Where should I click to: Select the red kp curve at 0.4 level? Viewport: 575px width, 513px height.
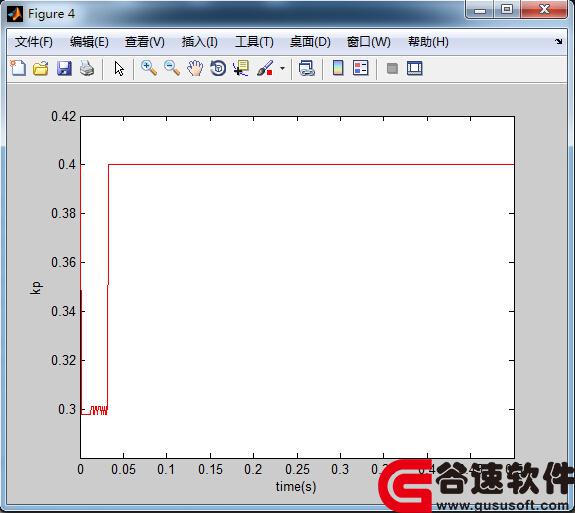click(x=311, y=164)
